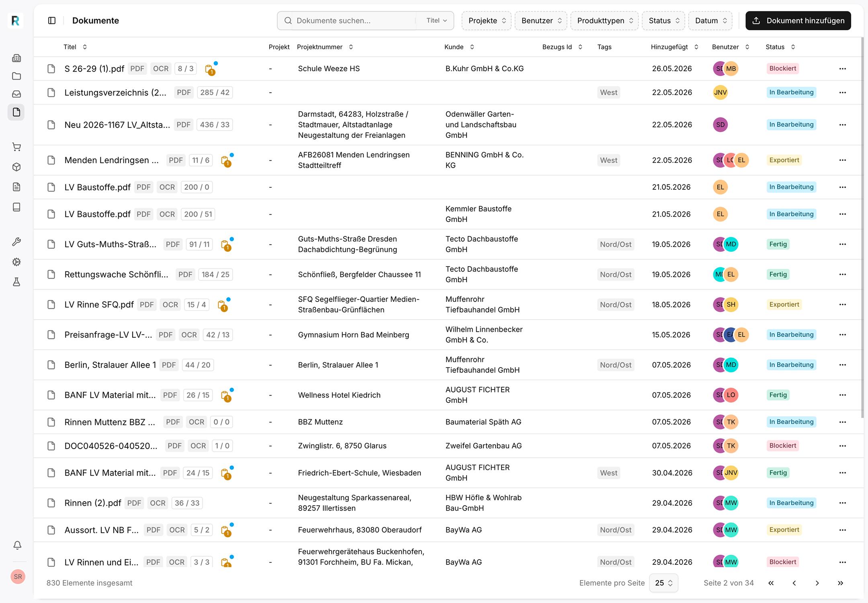
Task: Open the DOC040526-040520... document
Action: tap(111, 446)
